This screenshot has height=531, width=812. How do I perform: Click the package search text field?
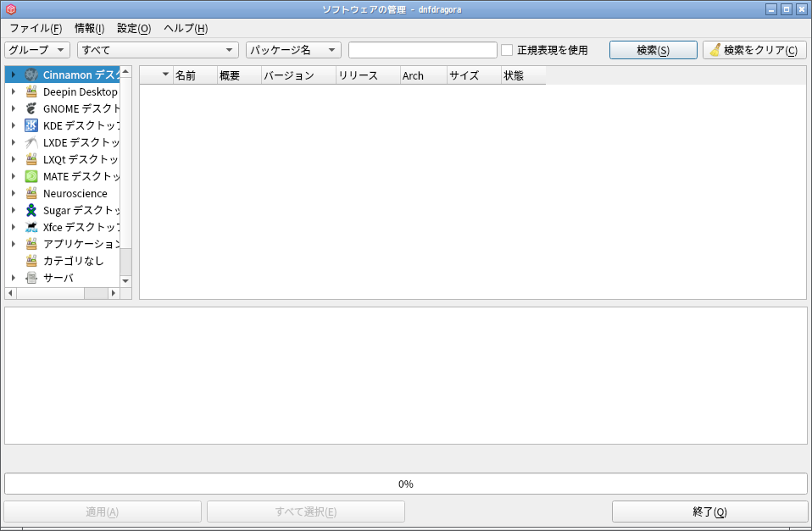(x=423, y=50)
